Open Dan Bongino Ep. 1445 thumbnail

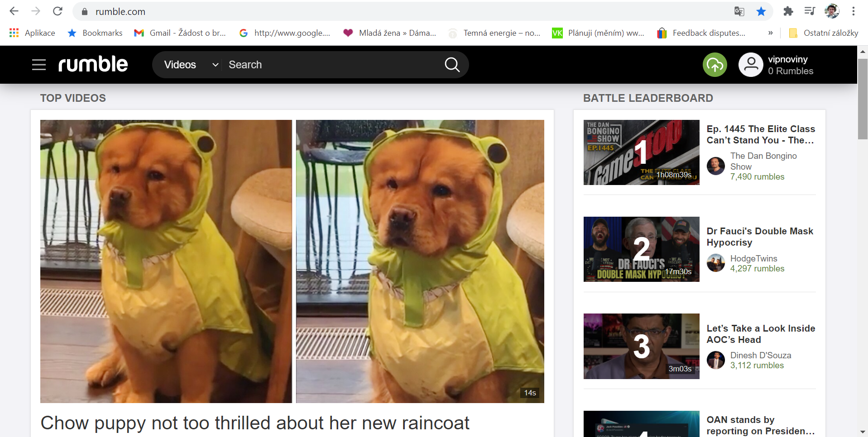641,152
